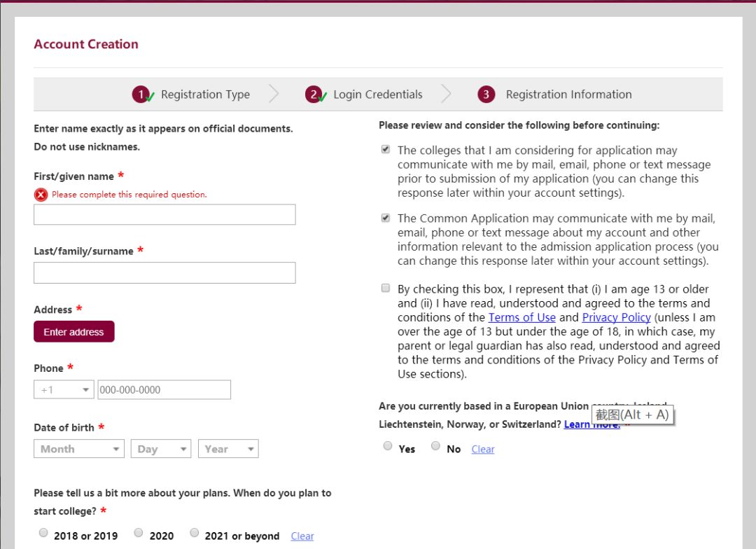The width and height of the screenshot is (756, 549).
Task: Click the step 2 Login Credentials circle icon
Action: (x=314, y=95)
